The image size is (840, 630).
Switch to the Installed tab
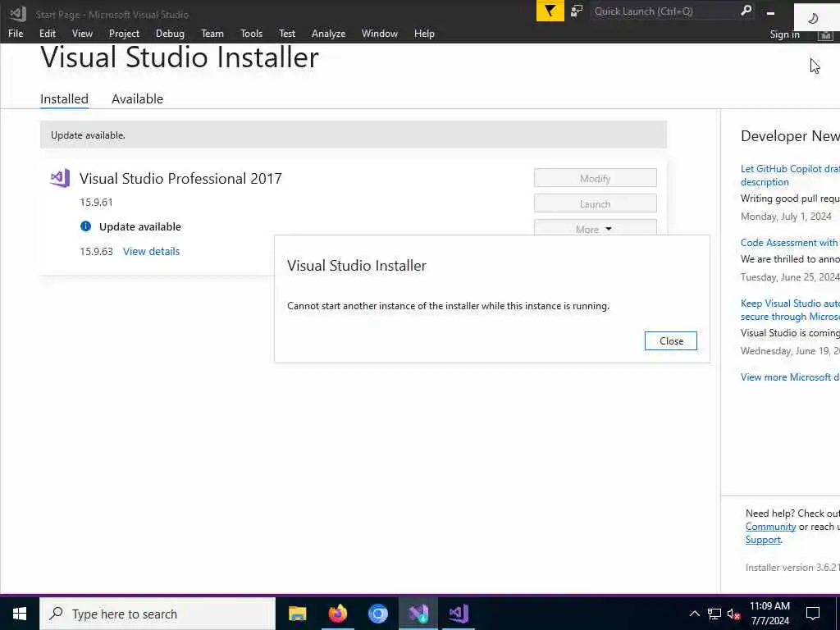(x=64, y=99)
